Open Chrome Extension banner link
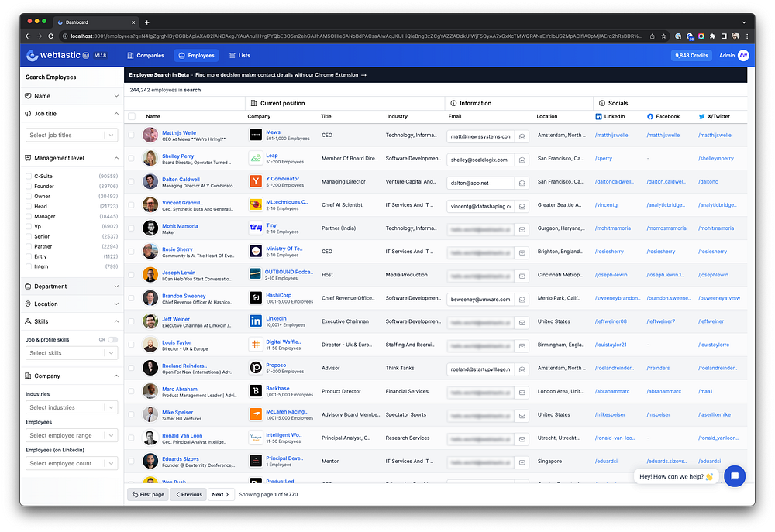Screen dimensions: 775x532 (281, 75)
